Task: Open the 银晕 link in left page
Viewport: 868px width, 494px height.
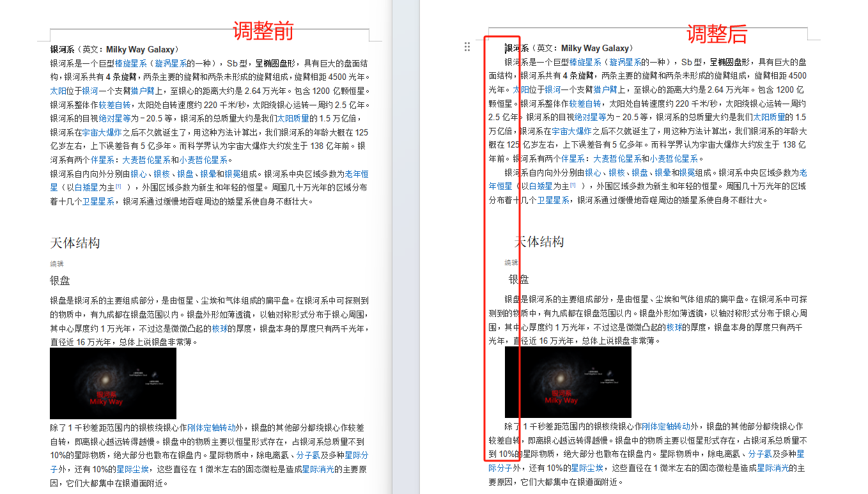Action: click(x=208, y=174)
